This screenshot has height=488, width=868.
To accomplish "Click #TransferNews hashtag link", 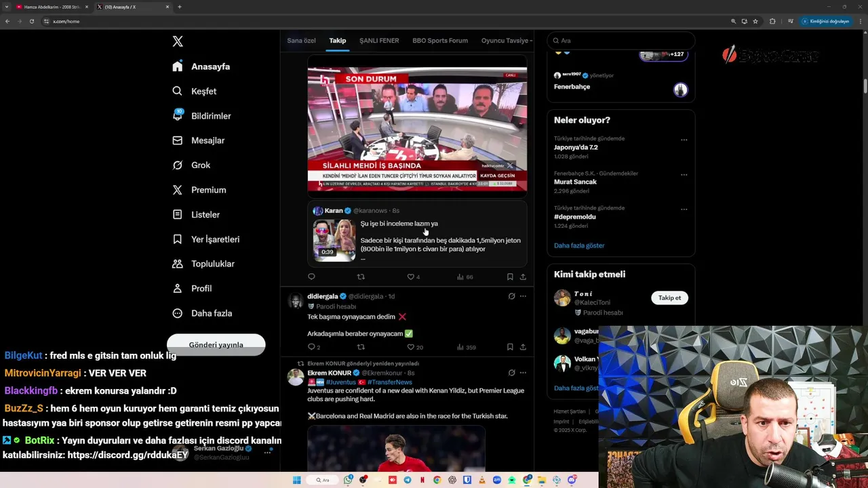I will (389, 382).
